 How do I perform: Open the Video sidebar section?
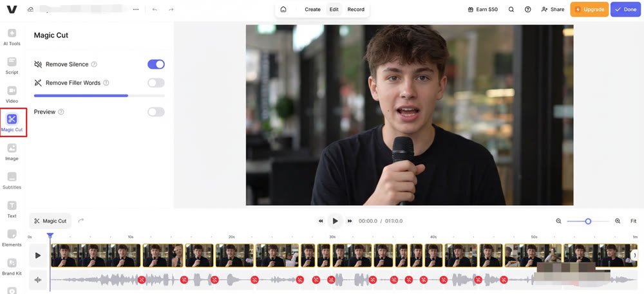click(x=12, y=95)
